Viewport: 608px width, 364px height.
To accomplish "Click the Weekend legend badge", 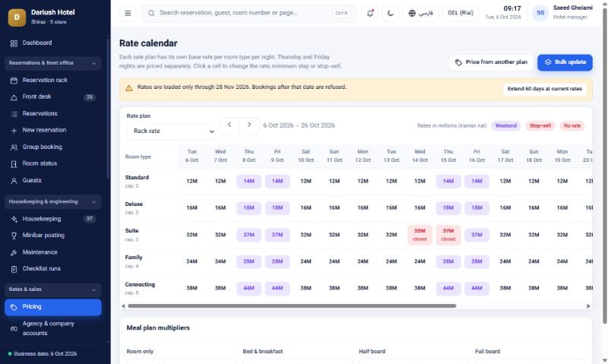I will [505, 125].
